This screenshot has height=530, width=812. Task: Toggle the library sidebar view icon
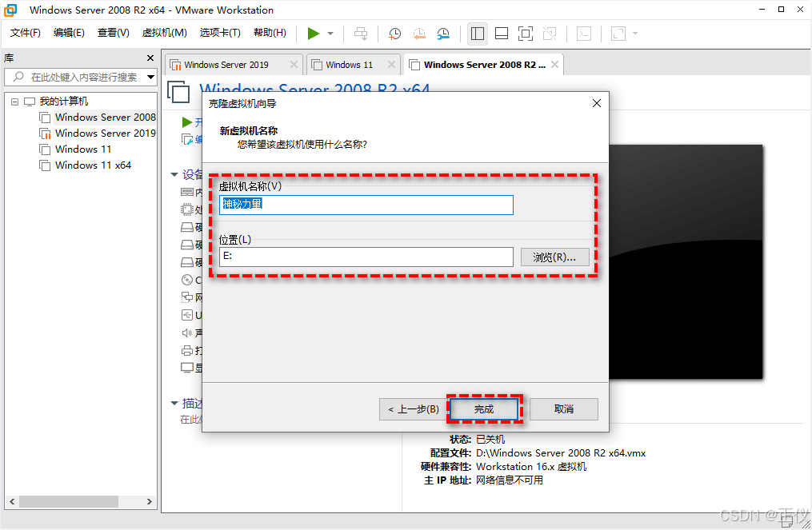tap(478, 34)
